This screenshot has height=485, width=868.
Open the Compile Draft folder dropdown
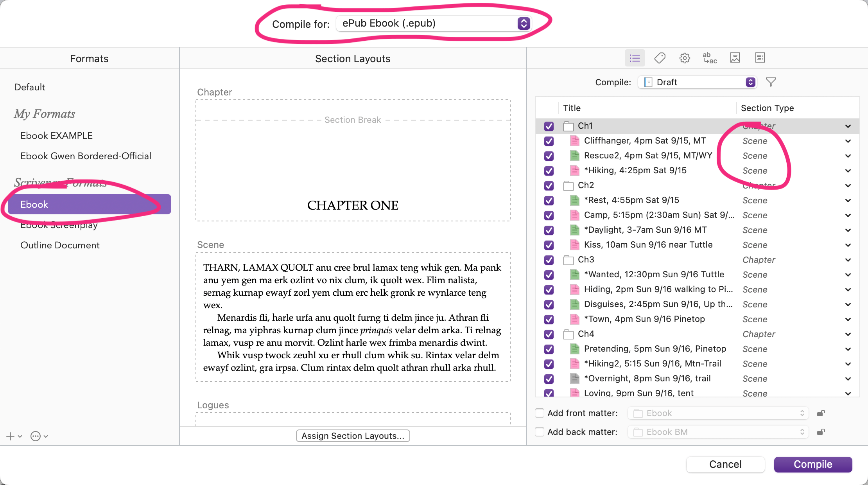point(697,82)
